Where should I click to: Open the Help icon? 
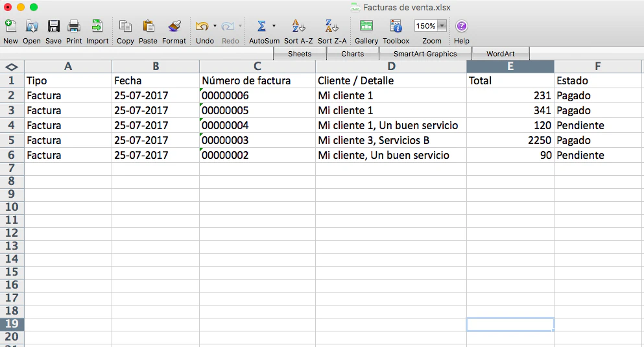pyautogui.click(x=462, y=27)
